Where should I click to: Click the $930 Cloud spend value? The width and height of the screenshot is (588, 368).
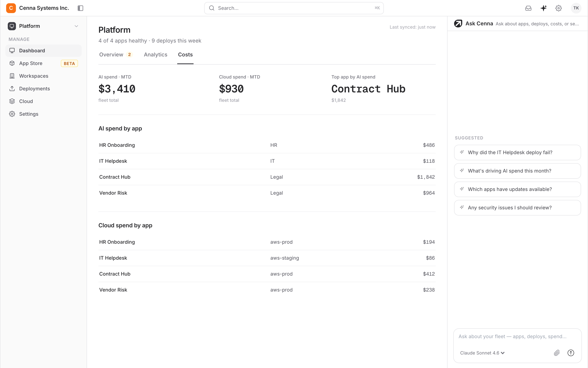(x=231, y=89)
